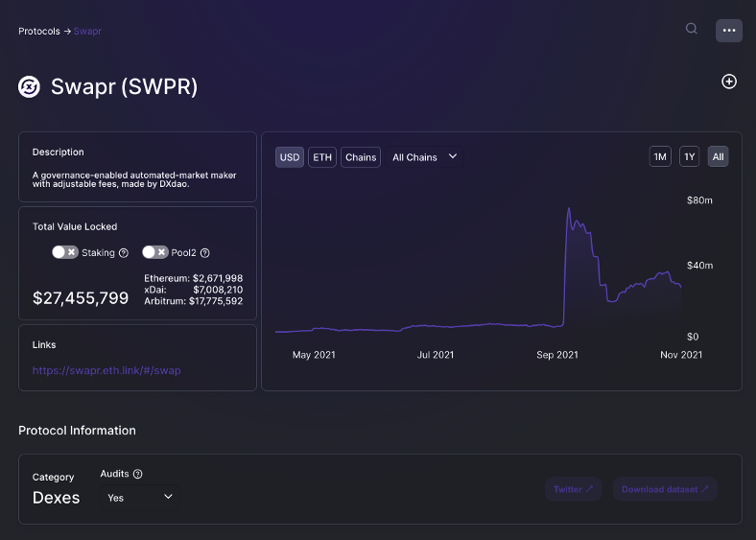Toggle the Pool2 switch
The image size is (756, 540).
tap(155, 252)
